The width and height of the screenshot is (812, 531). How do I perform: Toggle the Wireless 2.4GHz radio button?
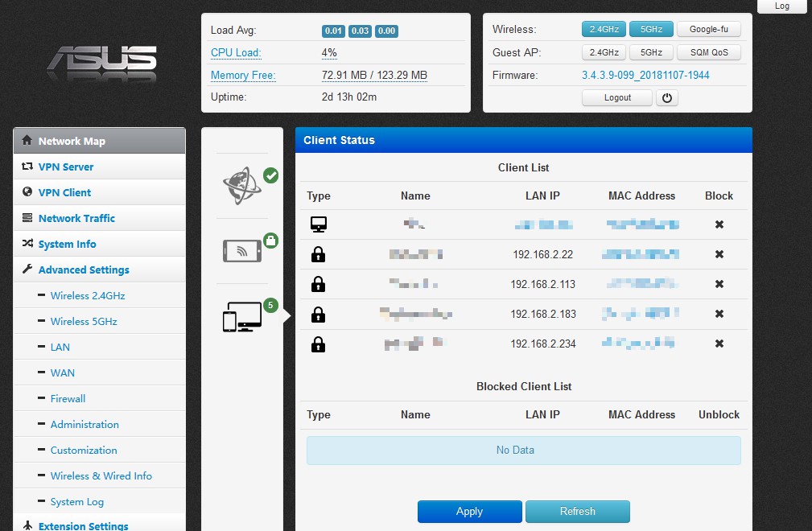pyautogui.click(x=604, y=29)
